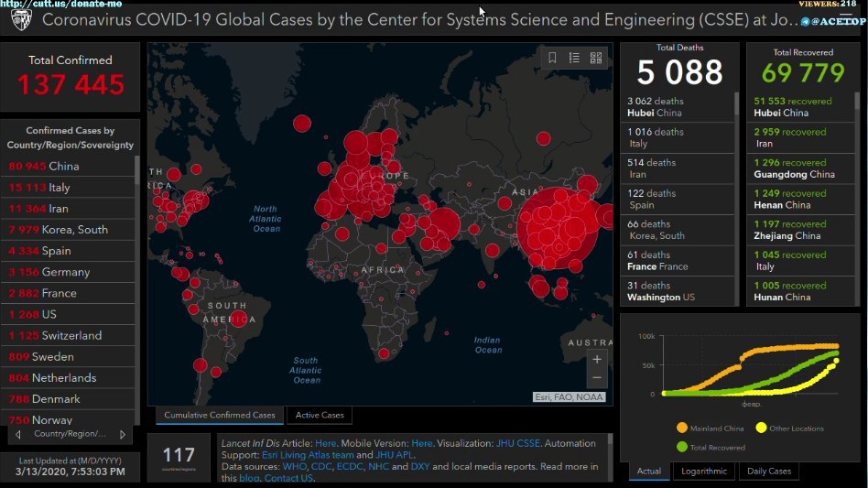Select Korea, South in country list
This screenshot has height=488, width=868.
(x=68, y=230)
